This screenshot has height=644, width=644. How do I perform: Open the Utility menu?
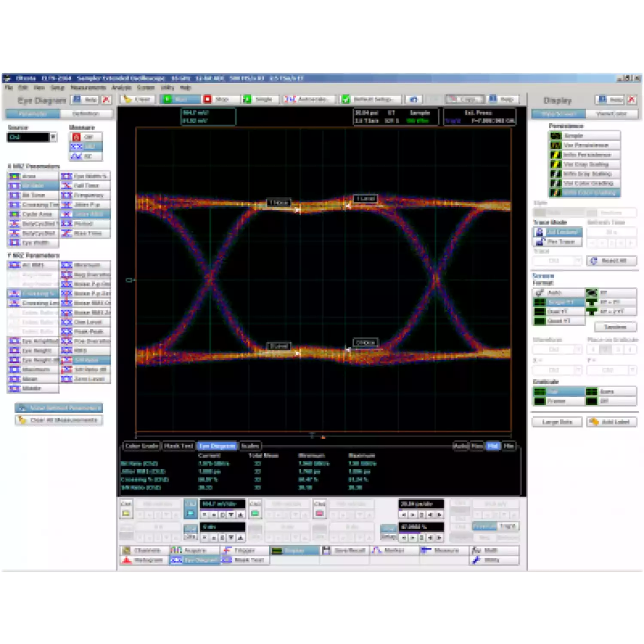click(167, 88)
